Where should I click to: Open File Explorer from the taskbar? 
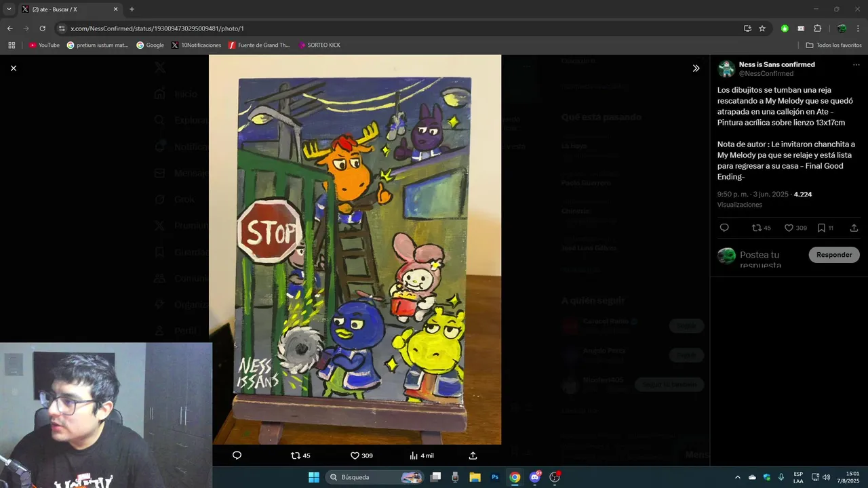(x=475, y=477)
